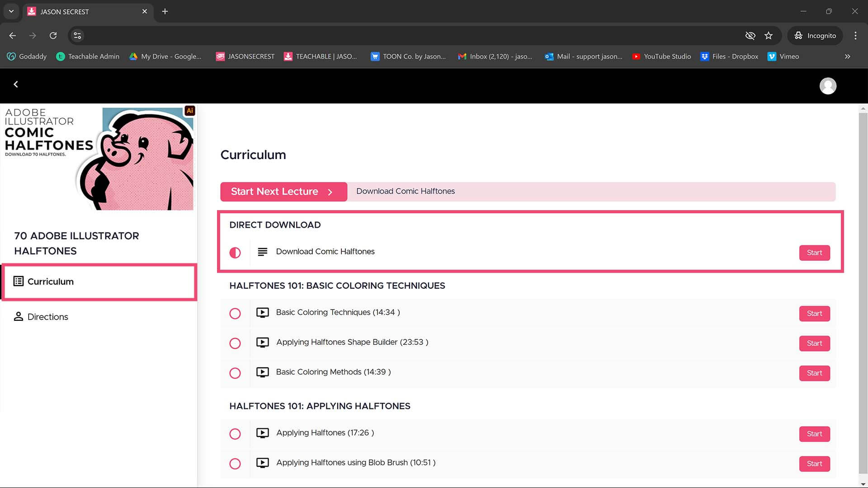Click completion circle for Applying Halftones (17:26)

coord(235,434)
